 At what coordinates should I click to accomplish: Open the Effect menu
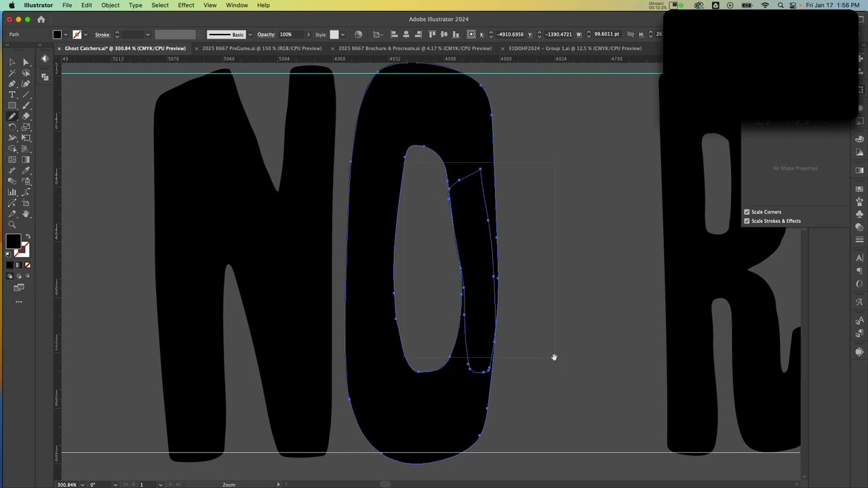pos(186,5)
